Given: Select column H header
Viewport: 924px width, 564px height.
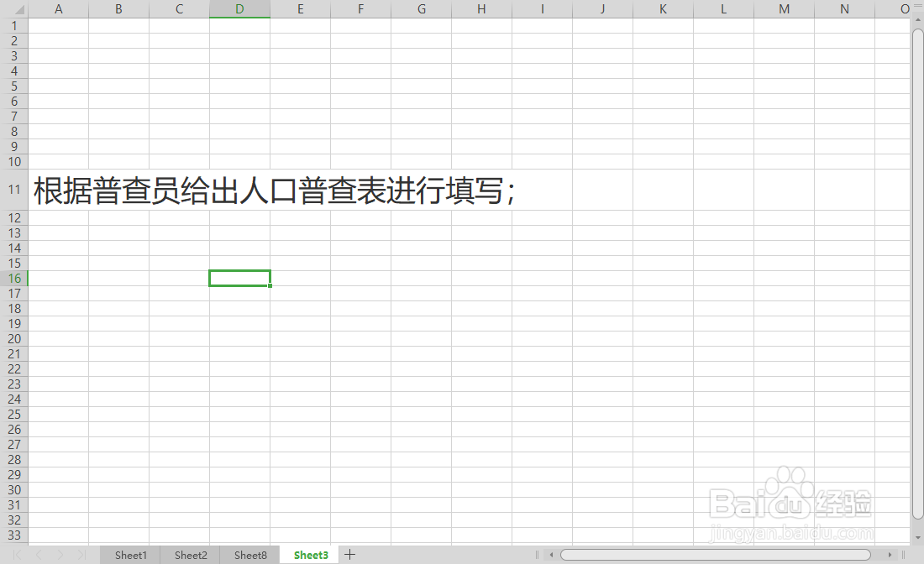Looking at the screenshot, I should pos(481,8).
